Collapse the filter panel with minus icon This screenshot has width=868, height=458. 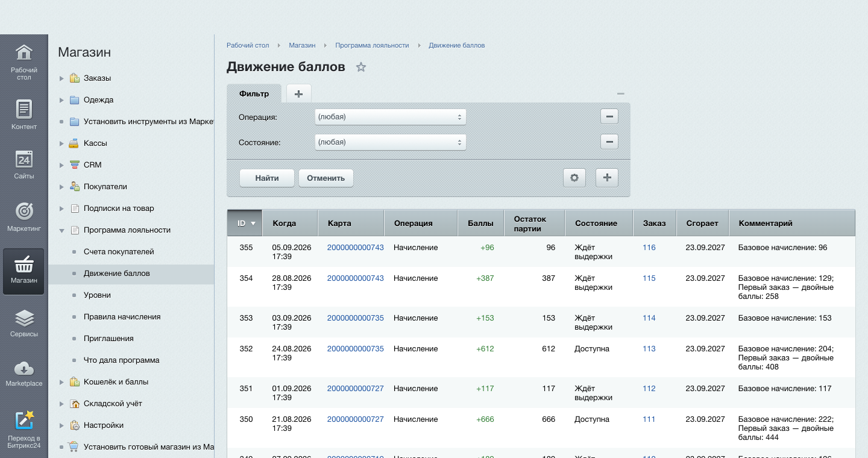coord(621,93)
